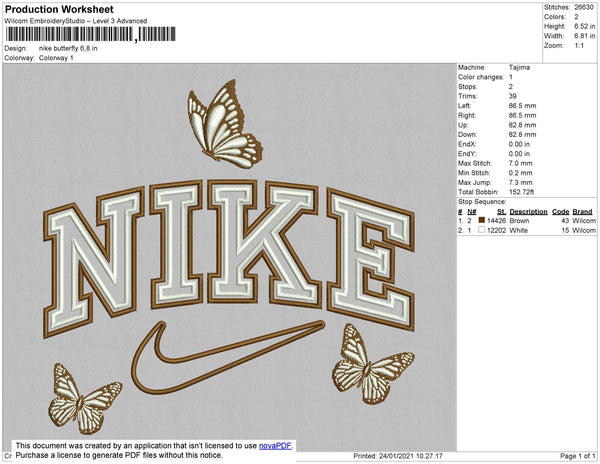Screen dimensions: 600x464
Task: Click the swoosh outline in the design
Action: (x=227, y=358)
